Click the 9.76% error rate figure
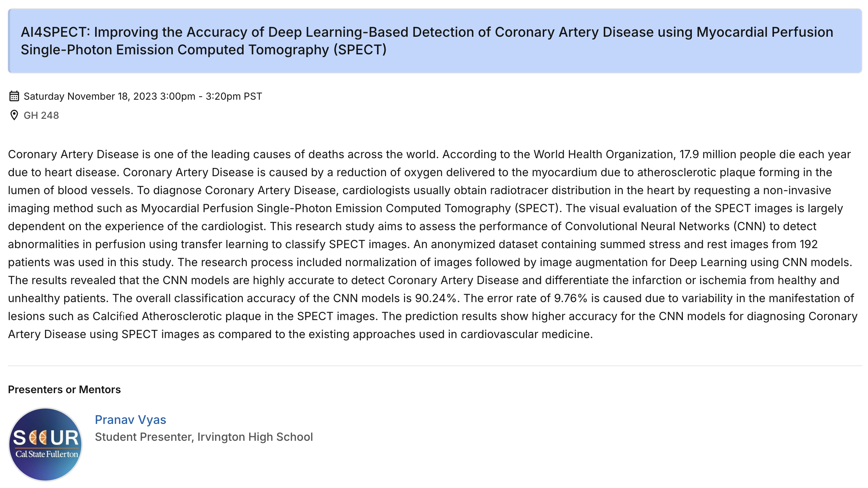 (570, 298)
